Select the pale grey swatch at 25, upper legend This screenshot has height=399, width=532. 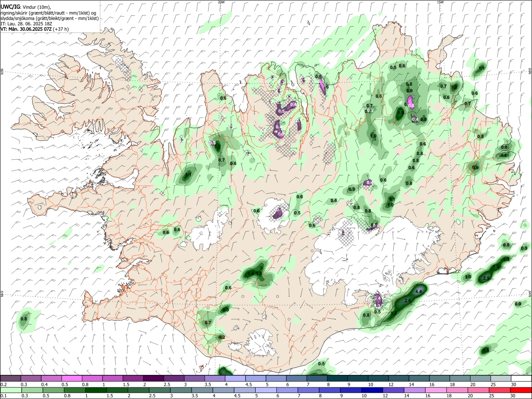click(x=501, y=379)
